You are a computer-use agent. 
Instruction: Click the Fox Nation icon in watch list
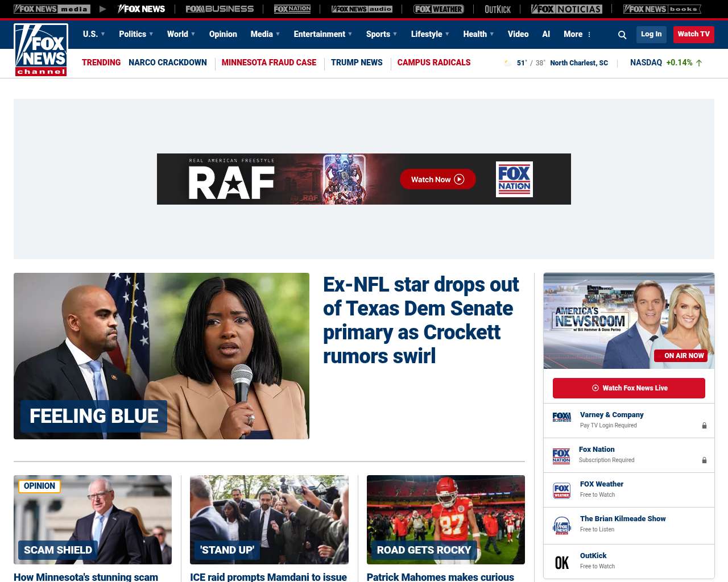561,456
